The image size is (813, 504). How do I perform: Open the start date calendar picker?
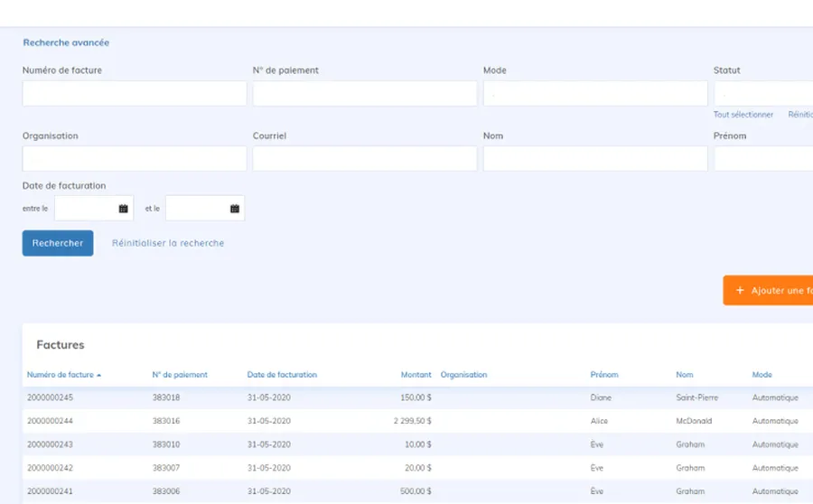pyautogui.click(x=124, y=209)
